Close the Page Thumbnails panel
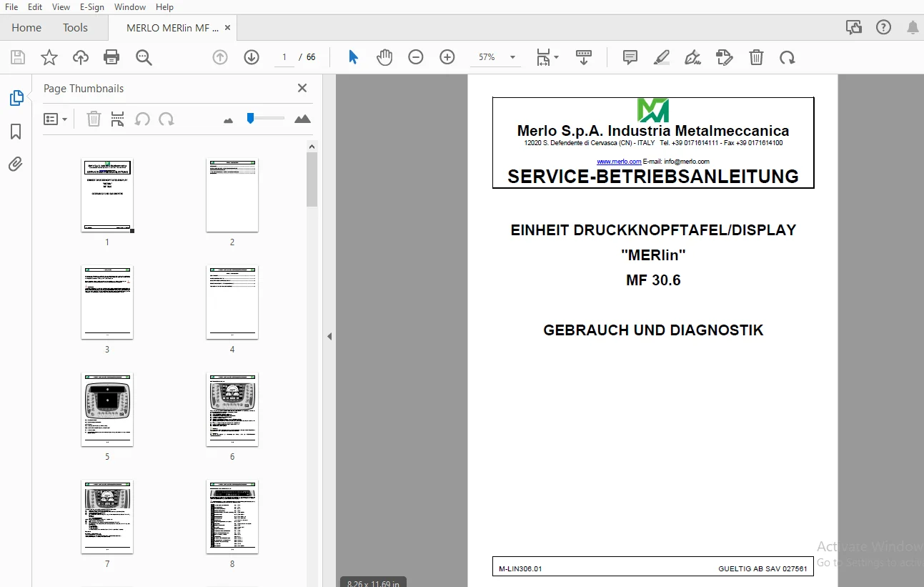 pyautogui.click(x=302, y=88)
